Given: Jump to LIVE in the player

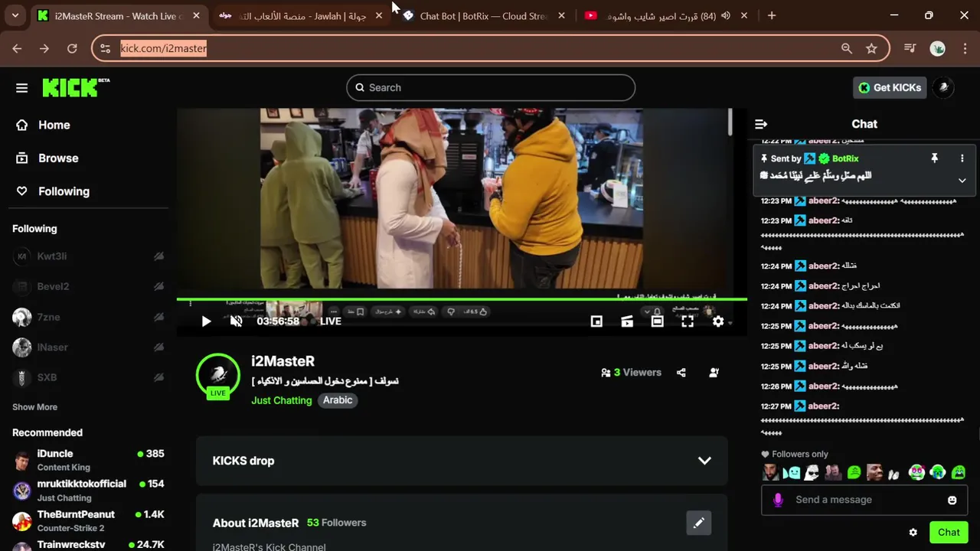Looking at the screenshot, I should 331,321.
